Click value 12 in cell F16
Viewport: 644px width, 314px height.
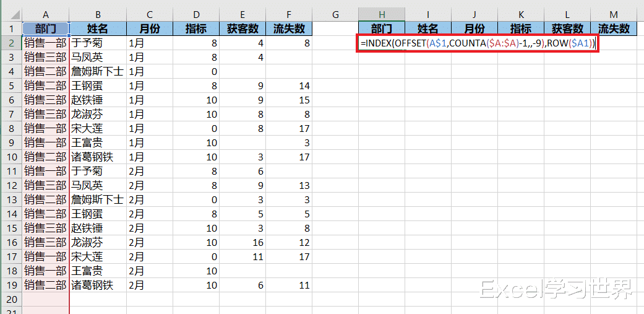[304, 243]
